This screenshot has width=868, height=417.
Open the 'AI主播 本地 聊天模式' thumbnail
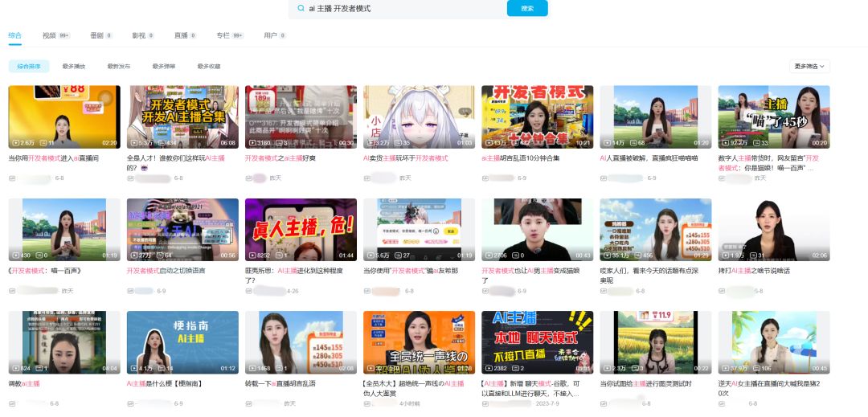coord(538,342)
